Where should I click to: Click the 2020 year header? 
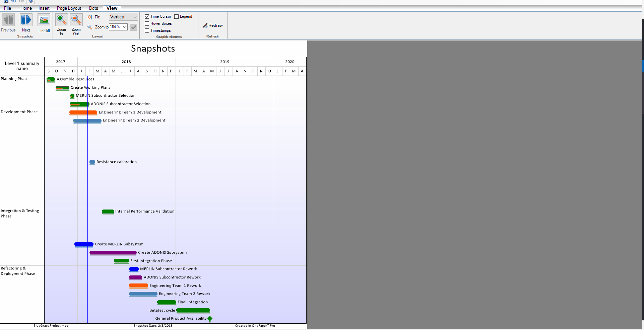click(290, 62)
